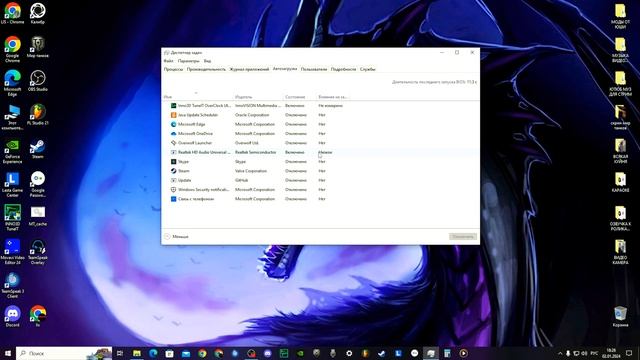The image size is (640, 360).
Task: Click GitHub publisher cell
Action: coord(241,180)
